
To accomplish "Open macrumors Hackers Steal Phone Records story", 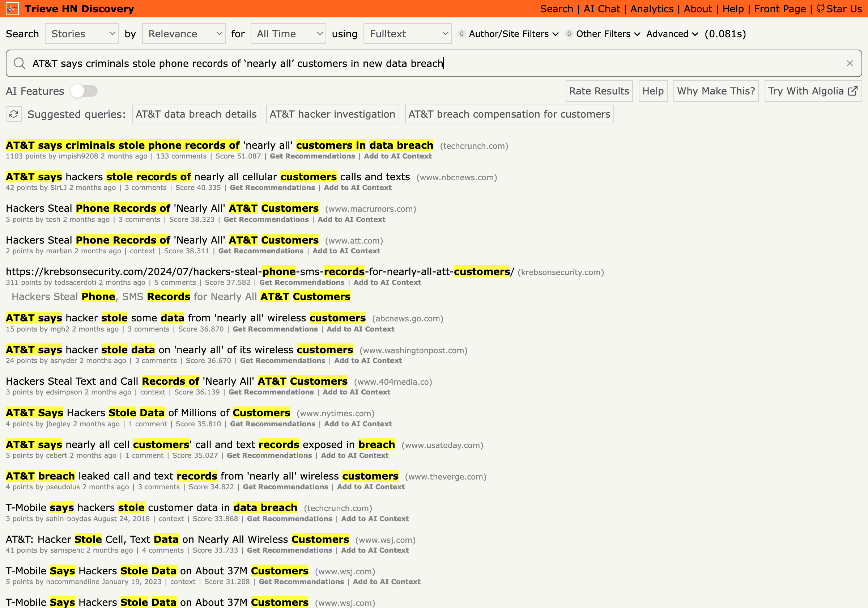I will [x=162, y=208].
